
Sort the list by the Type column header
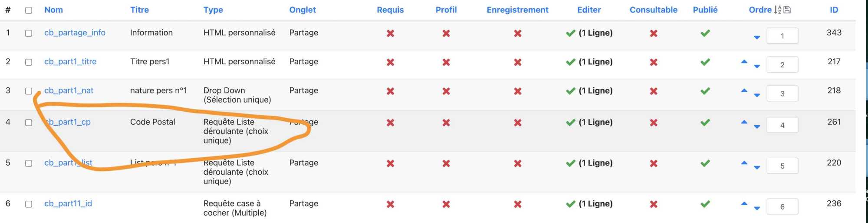point(213,10)
